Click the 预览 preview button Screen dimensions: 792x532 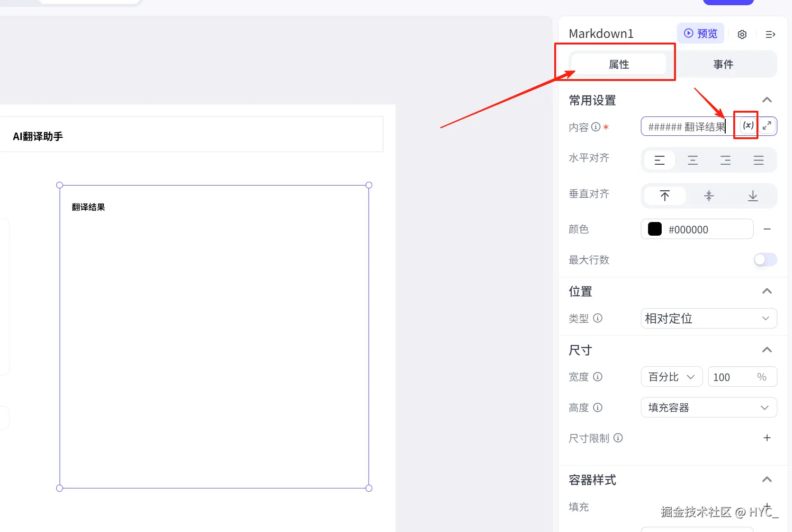click(701, 33)
